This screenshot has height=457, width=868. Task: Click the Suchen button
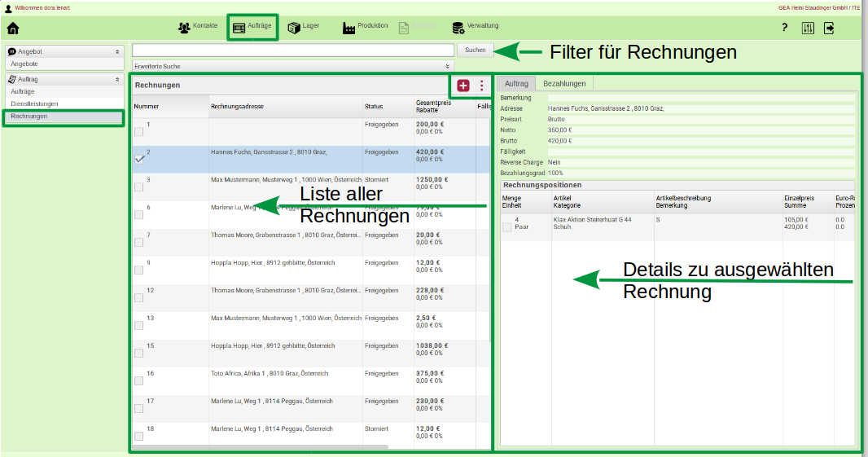point(475,51)
